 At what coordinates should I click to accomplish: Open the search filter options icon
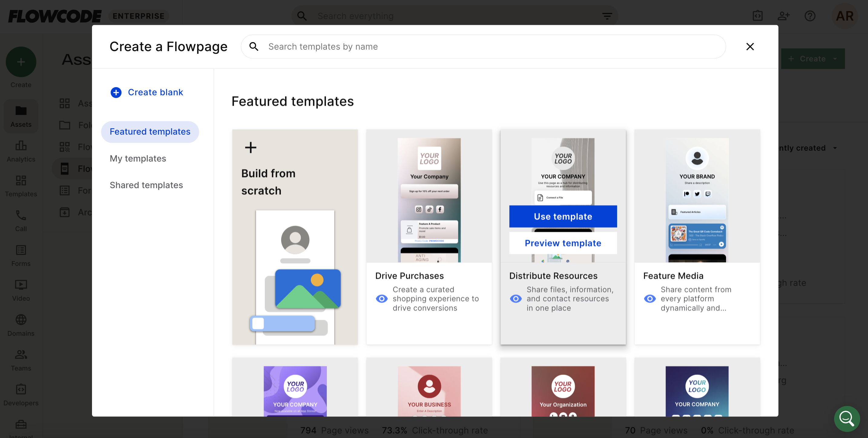(x=607, y=16)
